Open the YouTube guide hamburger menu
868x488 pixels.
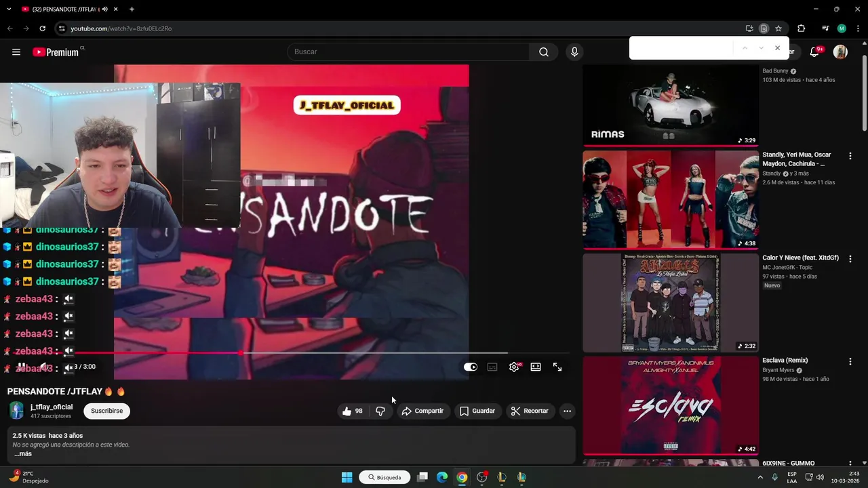16,52
